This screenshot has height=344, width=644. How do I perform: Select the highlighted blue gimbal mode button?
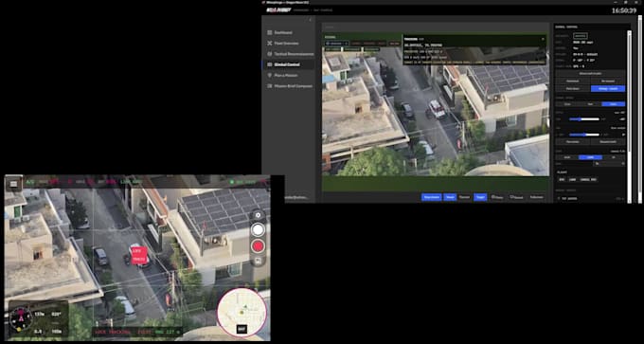pyautogui.click(x=608, y=89)
